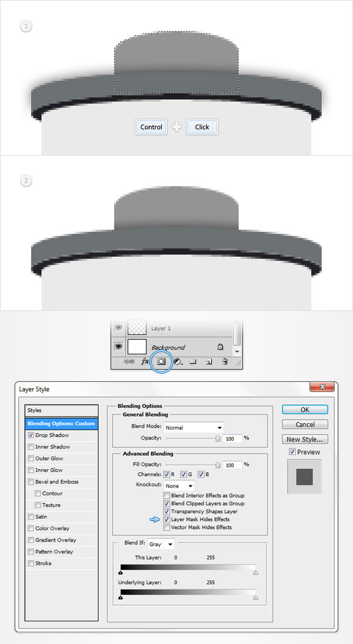Click the Layer 1 name text
This screenshot has width=353, height=644.
pyautogui.click(x=161, y=328)
